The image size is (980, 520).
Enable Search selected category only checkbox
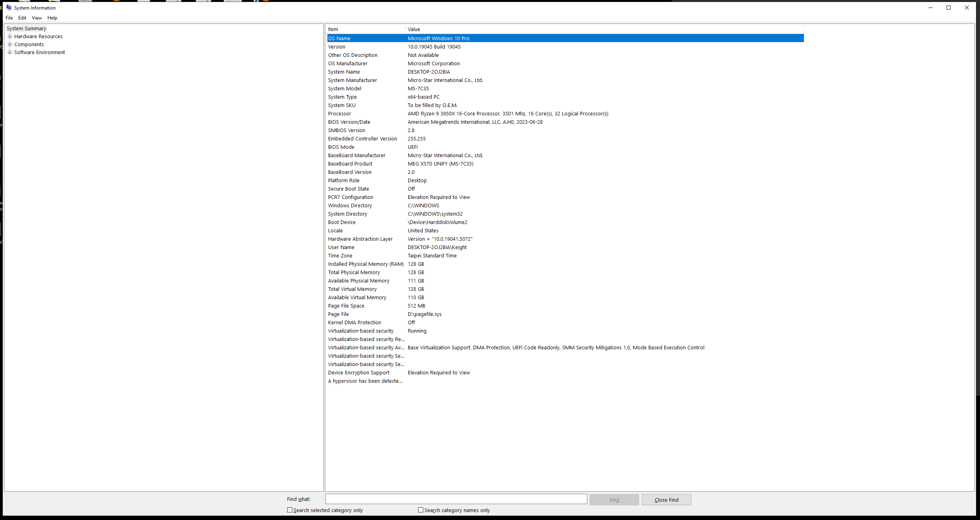[290, 510]
